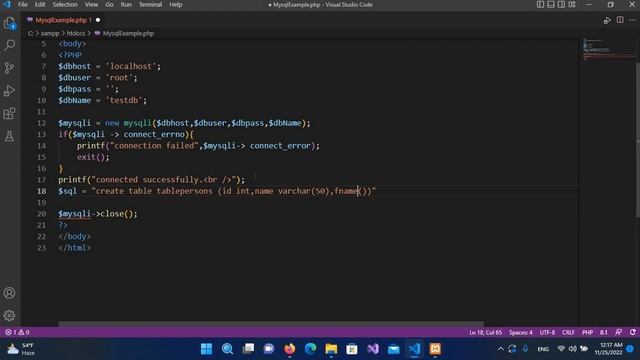Open the Testing flask view
This screenshot has width=640, height=360.
click(9, 136)
